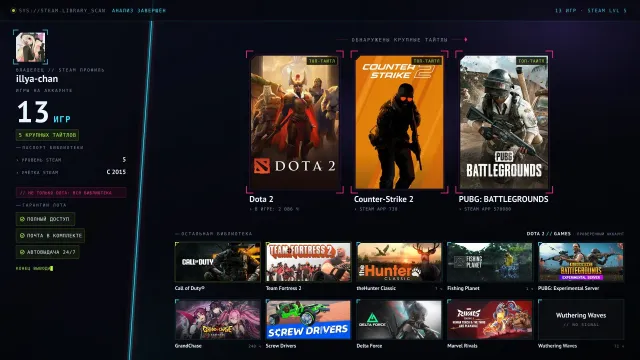Click the green '5 крупных тайтлов' badge

coord(47,135)
